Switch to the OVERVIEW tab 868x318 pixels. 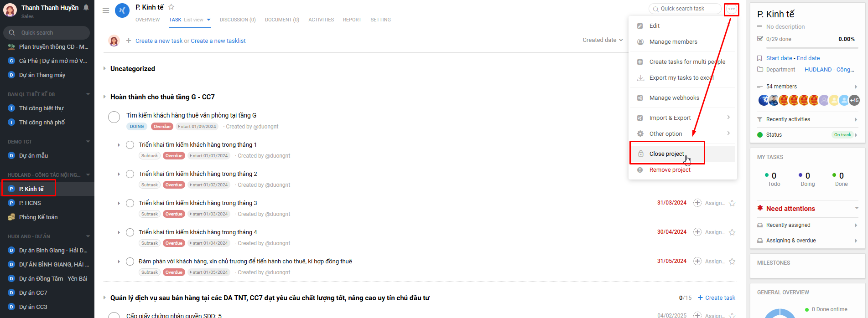(148, 20)
